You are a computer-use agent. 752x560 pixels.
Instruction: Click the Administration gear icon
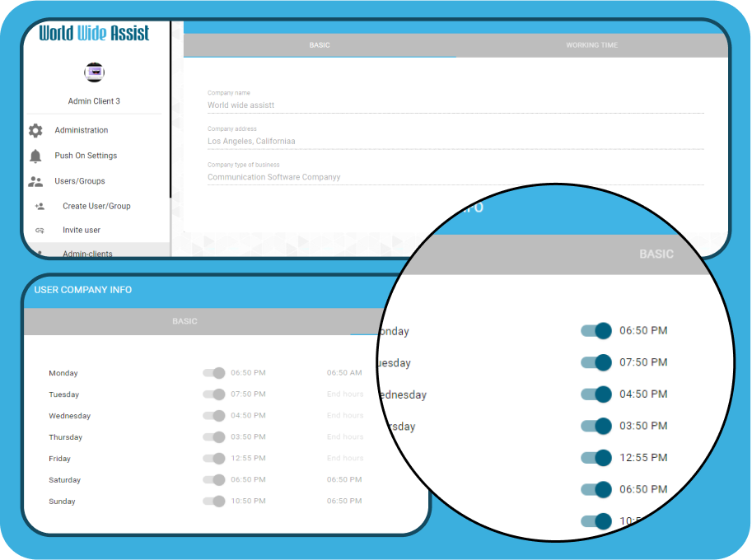tap(35, 130)
